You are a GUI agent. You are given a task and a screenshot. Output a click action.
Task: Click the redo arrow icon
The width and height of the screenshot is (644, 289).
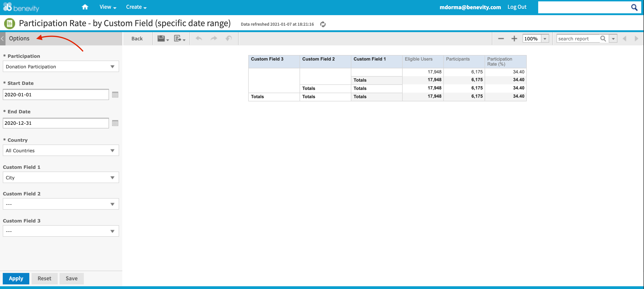click(214, 39)
